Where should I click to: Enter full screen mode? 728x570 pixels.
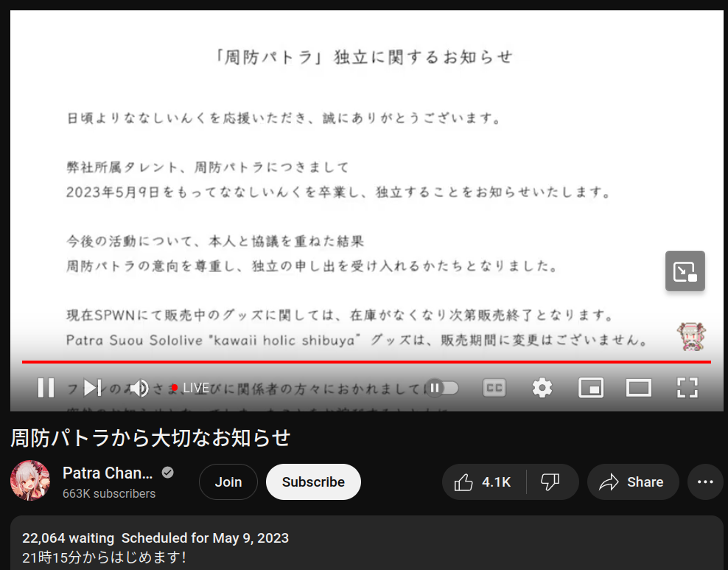coord(687,387)
